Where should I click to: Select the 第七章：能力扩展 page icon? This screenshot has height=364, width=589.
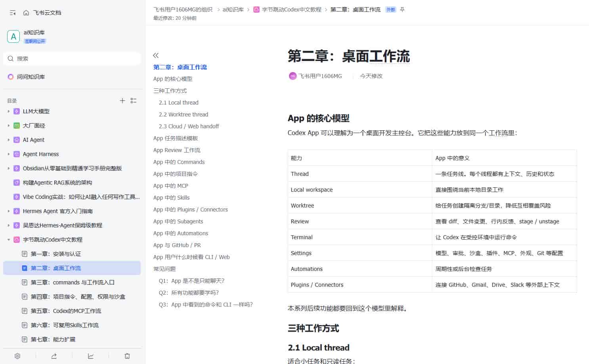(25, 339)
